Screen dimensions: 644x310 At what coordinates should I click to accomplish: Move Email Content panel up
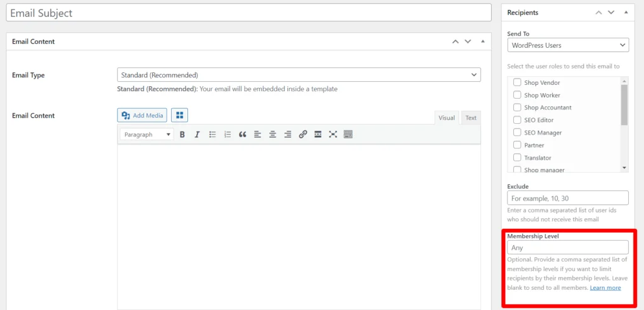pos(455,42)
